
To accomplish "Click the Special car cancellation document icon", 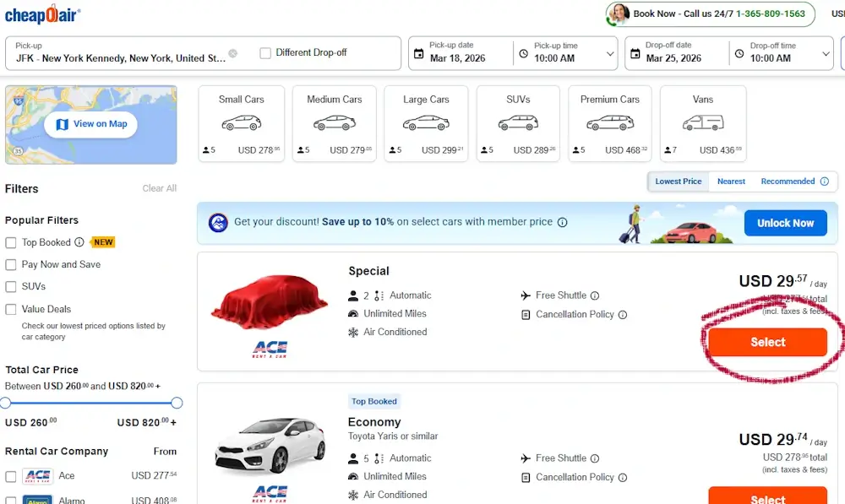I will coord(526,314).
